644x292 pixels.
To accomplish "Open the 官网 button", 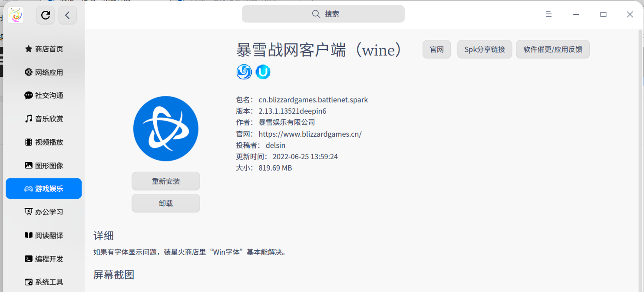I will (x=437, y=49).
